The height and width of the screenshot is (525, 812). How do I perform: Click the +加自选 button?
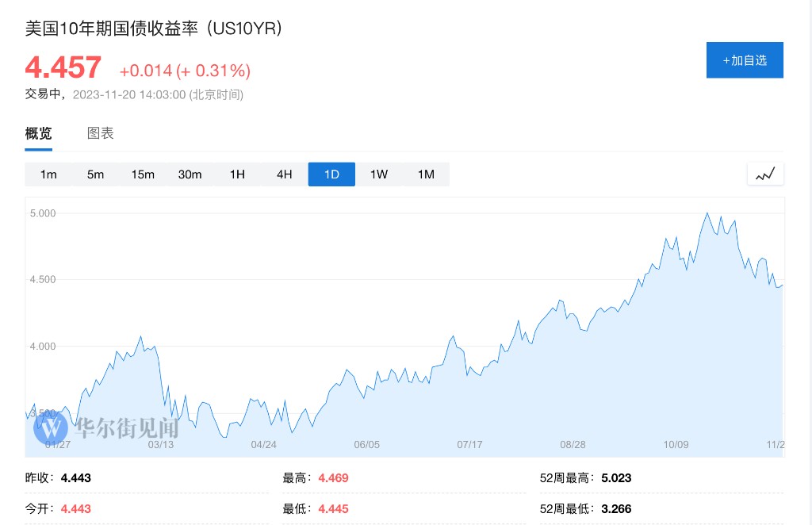click(x=744, y=60)
